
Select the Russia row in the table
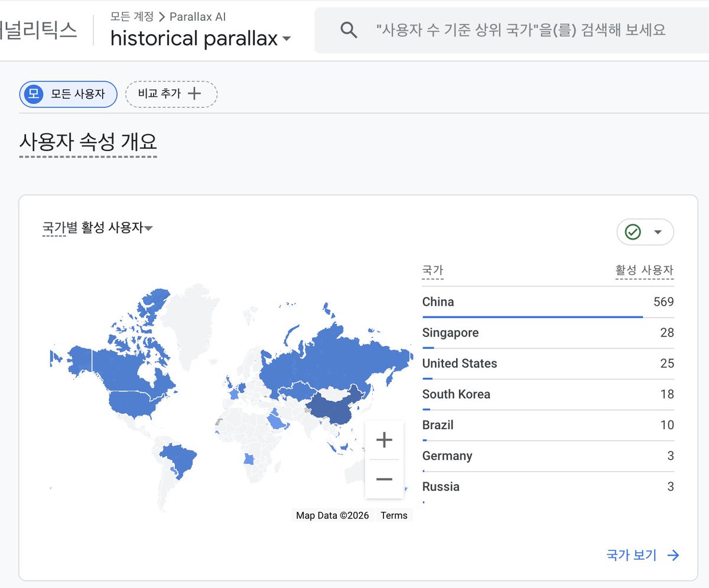(x=548, y=486)
